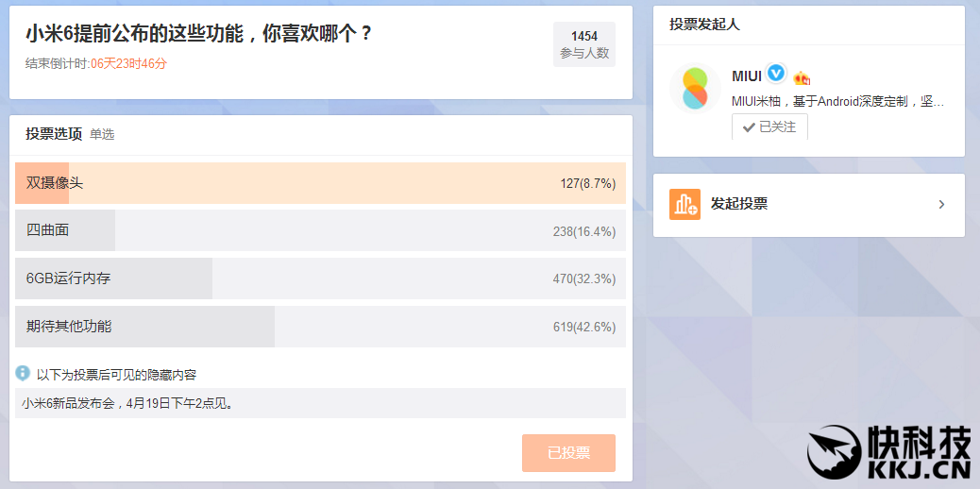Click the 快科技 paper plane logo
This screenshot has height=489, width=980.
coord(834,453)
